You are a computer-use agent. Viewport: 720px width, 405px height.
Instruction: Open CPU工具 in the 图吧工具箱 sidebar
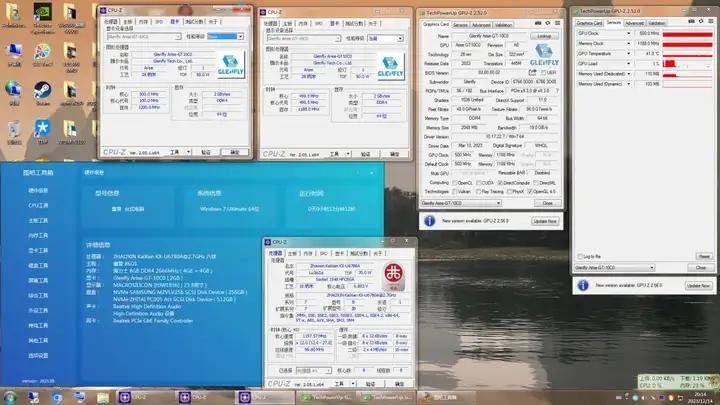[x=38, y=205]
